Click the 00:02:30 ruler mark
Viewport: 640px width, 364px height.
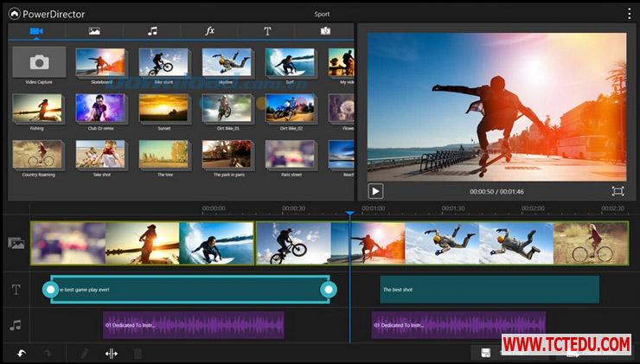coord(612,208)
